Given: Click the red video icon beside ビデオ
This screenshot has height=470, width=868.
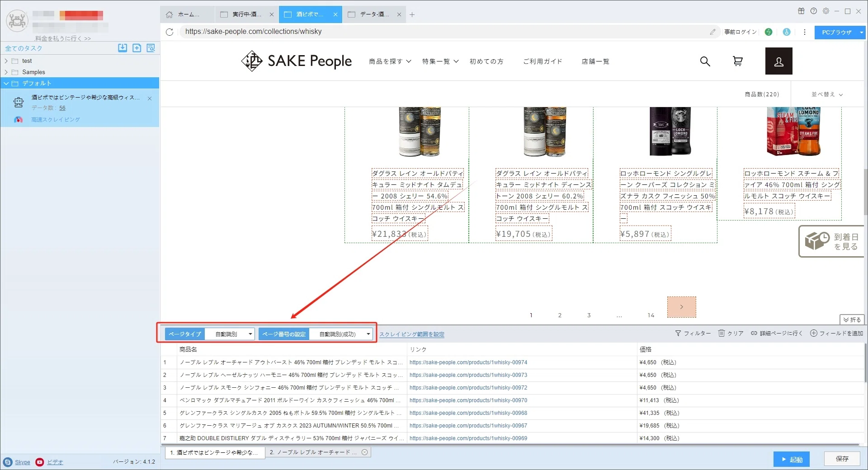Looking at the screenshot, I should [x=40, y=462].
